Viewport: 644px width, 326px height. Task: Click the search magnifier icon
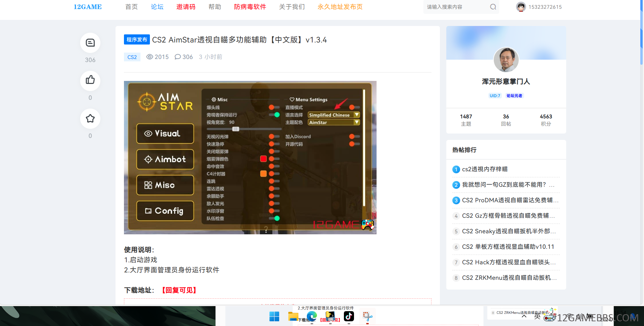[x=493, y=7]
